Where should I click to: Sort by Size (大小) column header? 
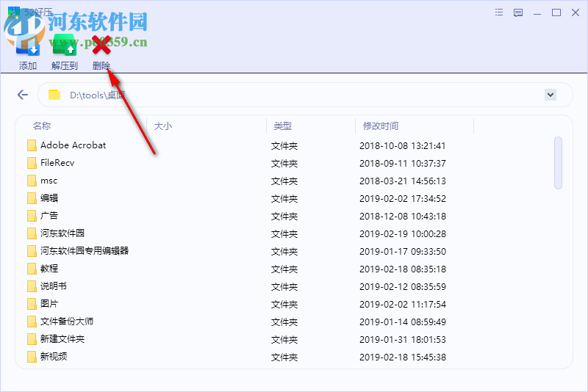click(163, 126)
